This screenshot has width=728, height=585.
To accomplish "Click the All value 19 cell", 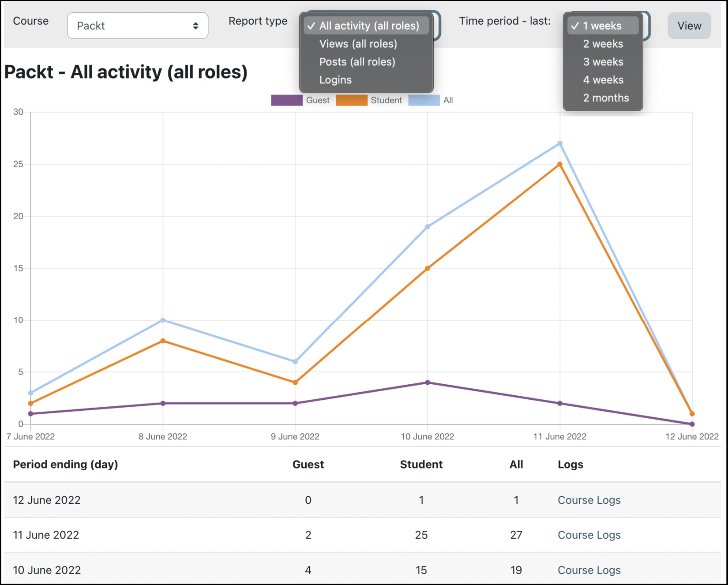I will [x=516, y=570].
